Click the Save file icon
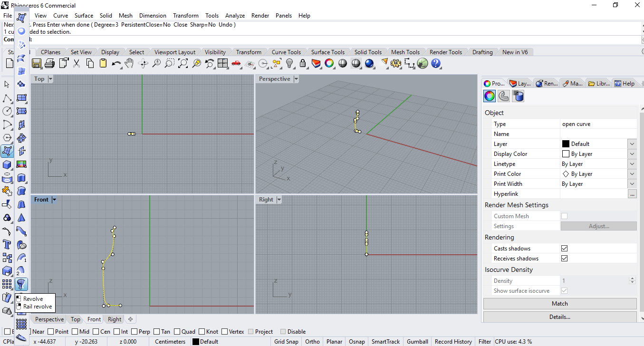The width and height of the screenshot is (644, 346). 37,63
